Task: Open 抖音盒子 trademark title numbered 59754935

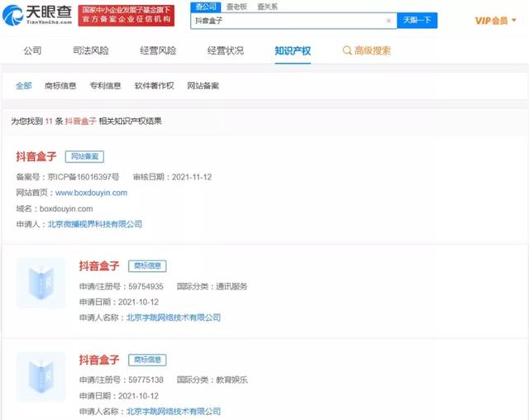Action: (99, 266)
